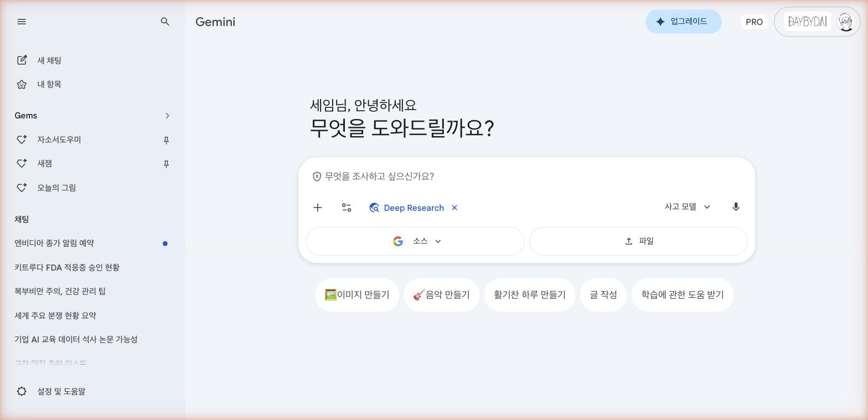Click the 채팅 section header

pyautogui.click(x=22, y=220)
